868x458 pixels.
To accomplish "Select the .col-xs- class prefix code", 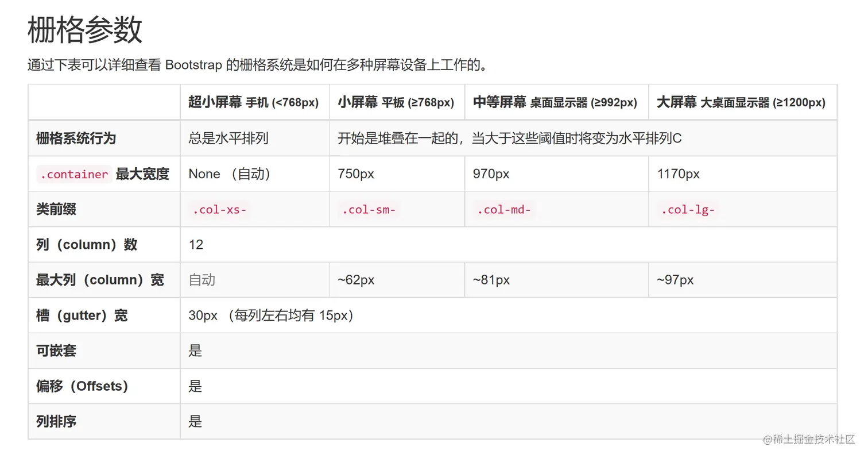I will click(x=219, y=210).
